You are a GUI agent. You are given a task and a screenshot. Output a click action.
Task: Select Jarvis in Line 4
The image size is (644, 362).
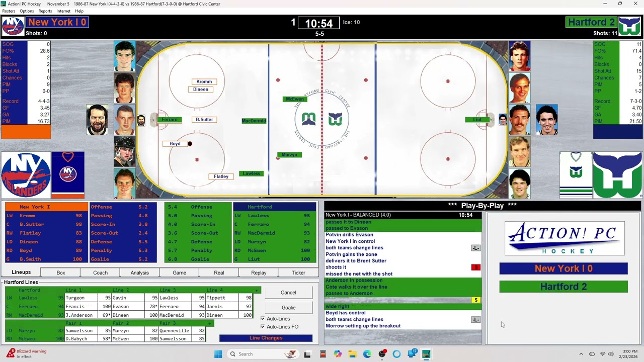222,306
